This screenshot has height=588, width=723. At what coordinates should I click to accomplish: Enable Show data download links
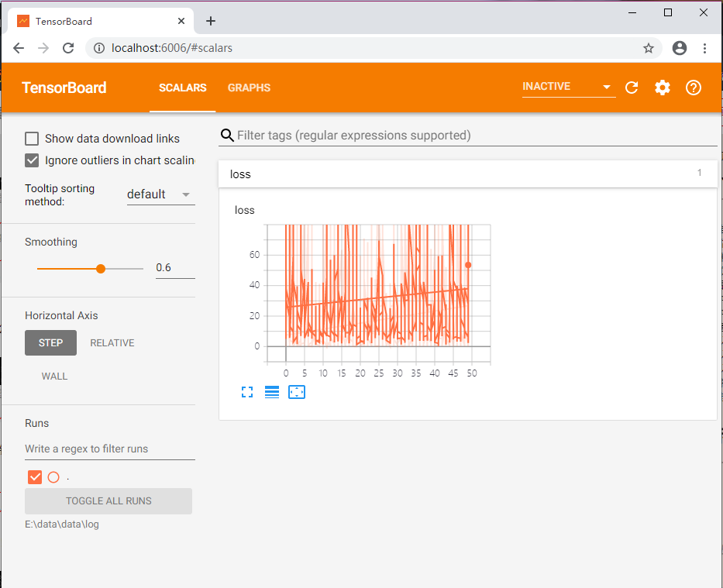pos(32,138)
